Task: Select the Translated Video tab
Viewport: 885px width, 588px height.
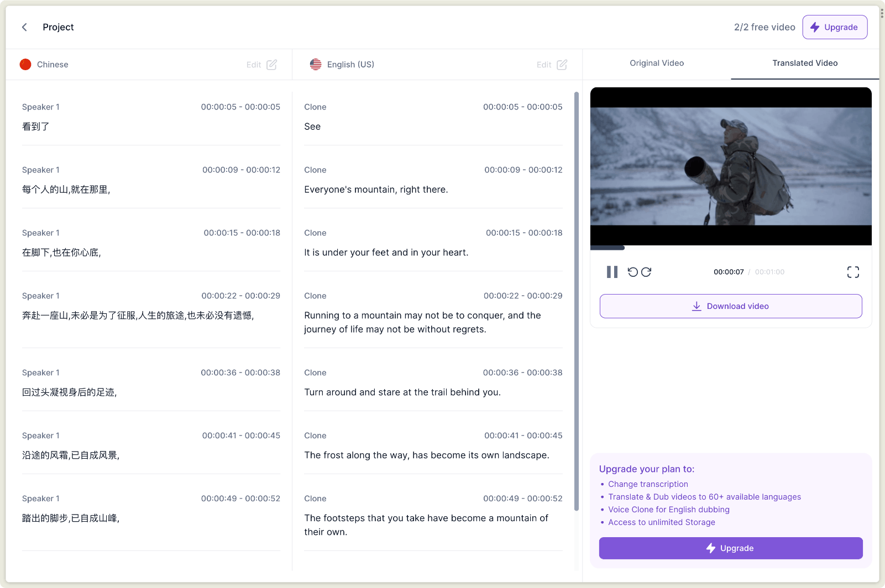Action: tap(805, 63)
